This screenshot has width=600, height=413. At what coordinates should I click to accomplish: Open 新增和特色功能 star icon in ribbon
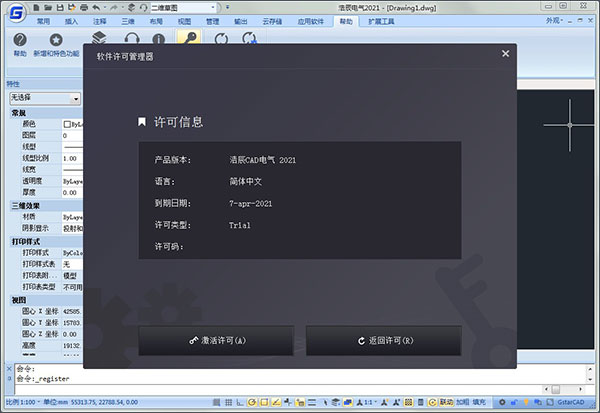click(x=56, y=39)
